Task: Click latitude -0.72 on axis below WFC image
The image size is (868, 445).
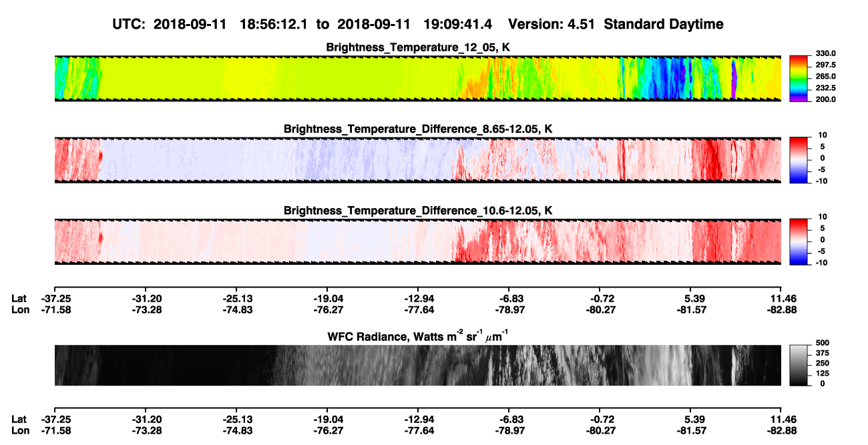Action: tap(600, 419)
